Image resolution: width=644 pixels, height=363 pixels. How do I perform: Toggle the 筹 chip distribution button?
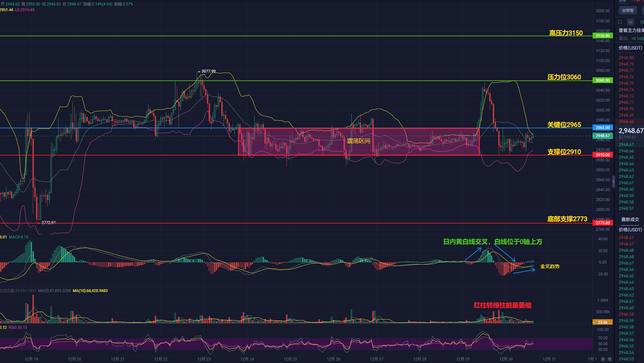[x=603, y=359]
